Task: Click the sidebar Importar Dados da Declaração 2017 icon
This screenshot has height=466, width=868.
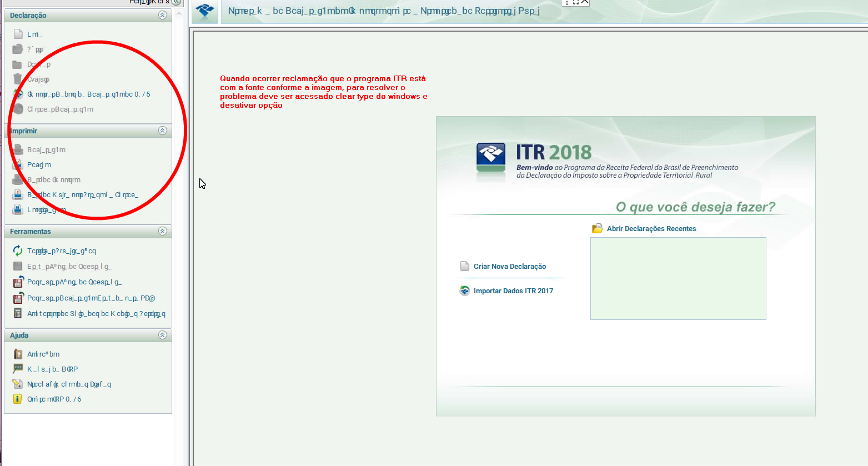Action: pos(18,94)
